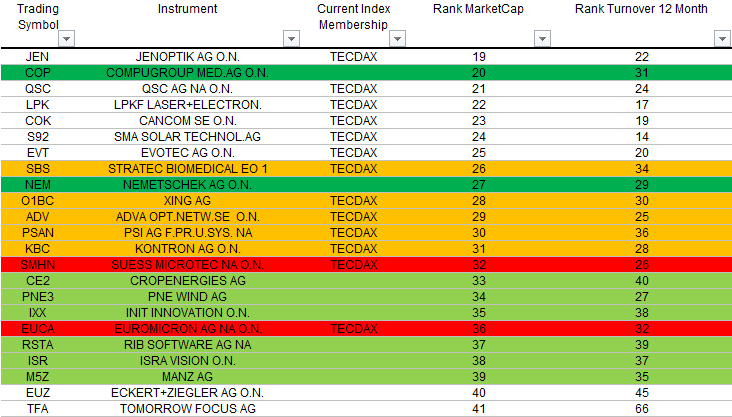Image resolution: width=732 pixels, height=417 pixels.
Task: Click the COP symbol cell
Action: [x=37, y=73]
